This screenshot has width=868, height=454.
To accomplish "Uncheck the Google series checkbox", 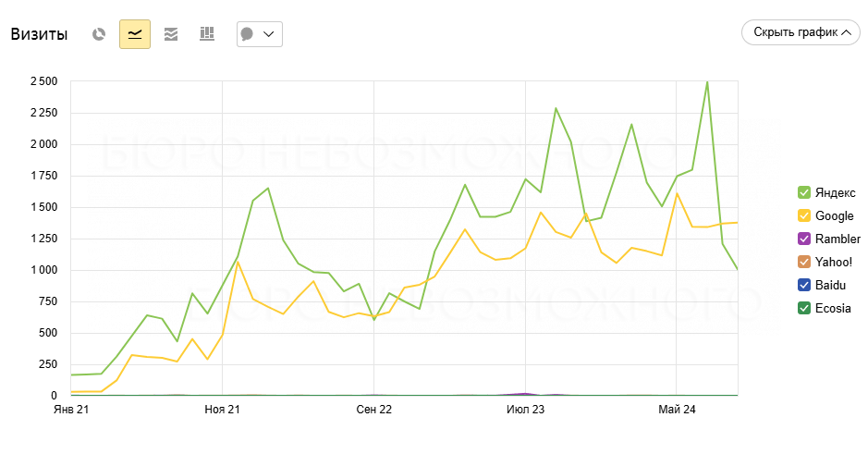I will (x=804, y=215).
